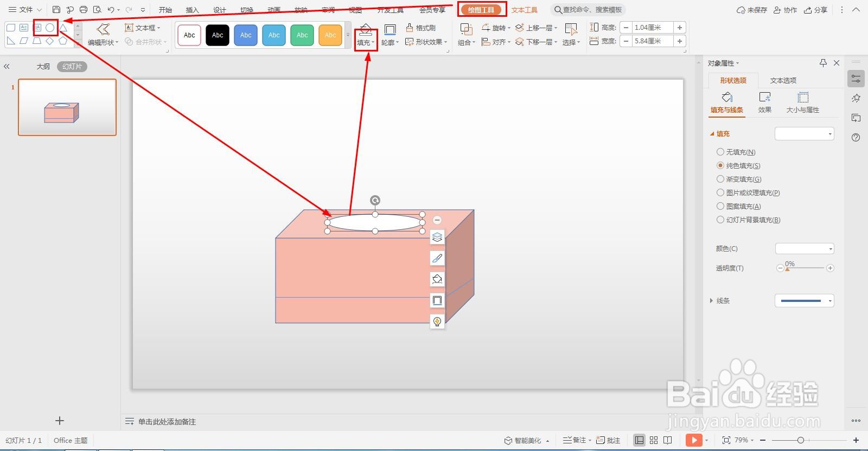
Task: Open the 插入 tab
Action: pyautogui.click(x=192, y=10)
